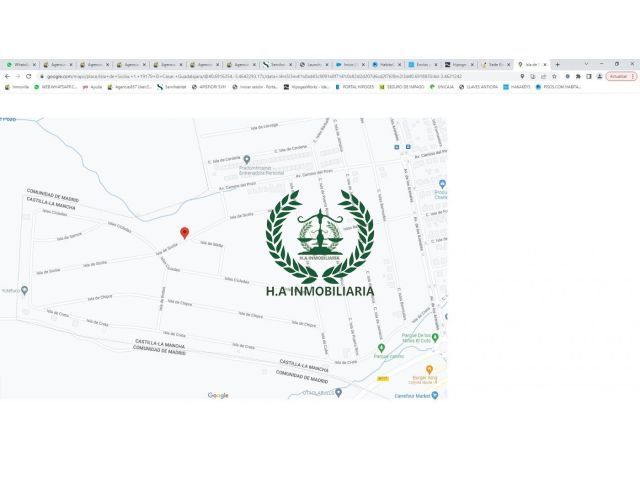Image resolution: width=640 pixels, height=480 pixels.
Task: Close the active Isla de maps tab
Action: tap(545, 64)
